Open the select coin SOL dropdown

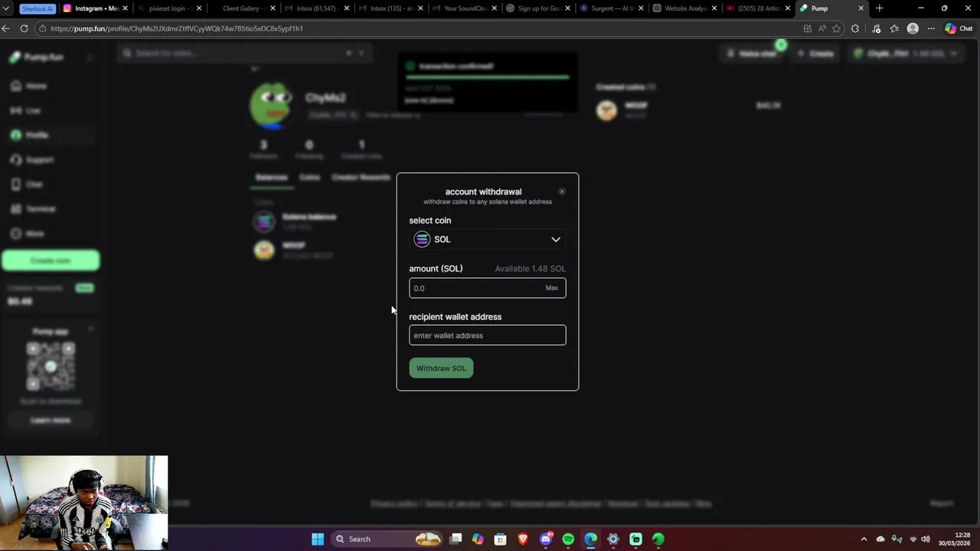tap(488, 240)
